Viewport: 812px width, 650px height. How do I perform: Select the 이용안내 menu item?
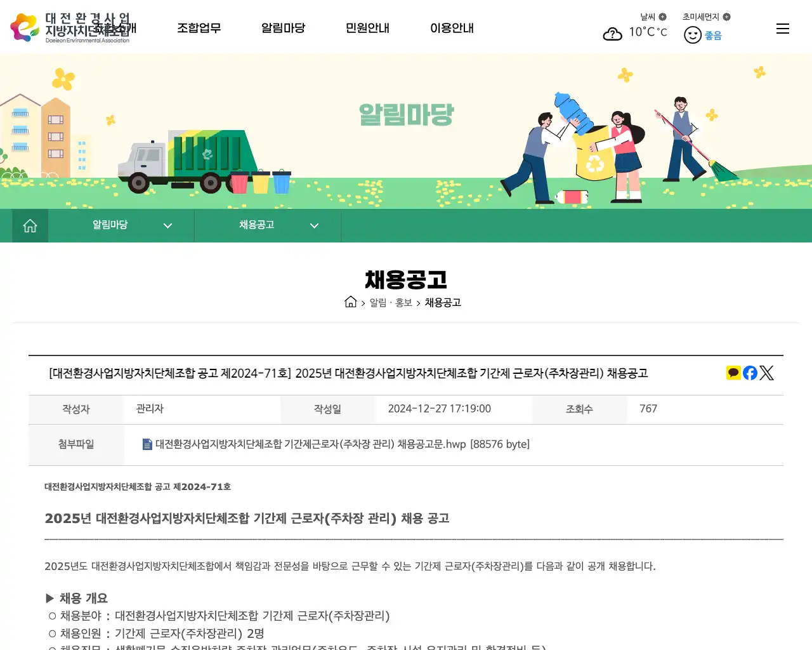452,28
